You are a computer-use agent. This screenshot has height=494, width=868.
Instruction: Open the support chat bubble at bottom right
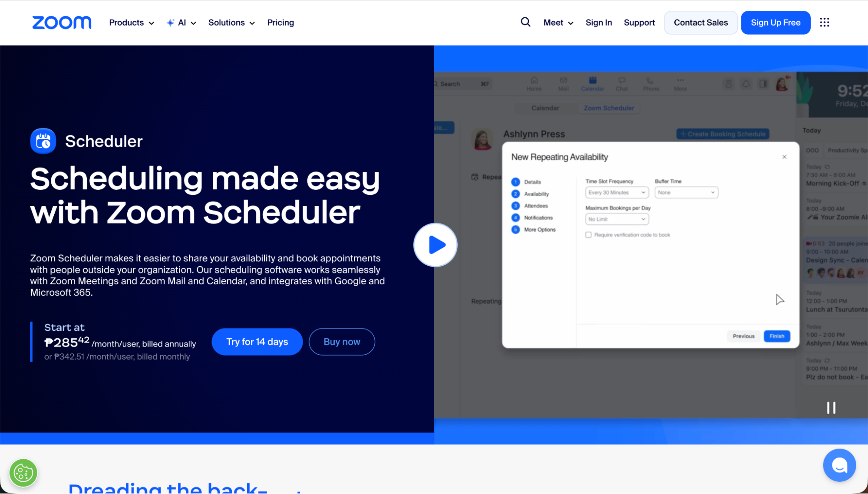click(839, 465)
